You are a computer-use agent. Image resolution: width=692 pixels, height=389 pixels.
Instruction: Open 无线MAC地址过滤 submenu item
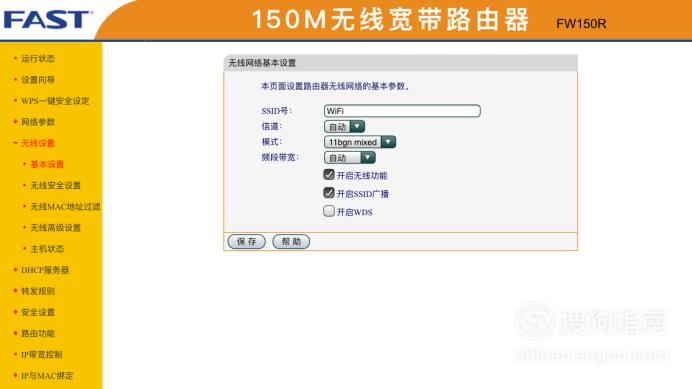(x=65, y=207)
